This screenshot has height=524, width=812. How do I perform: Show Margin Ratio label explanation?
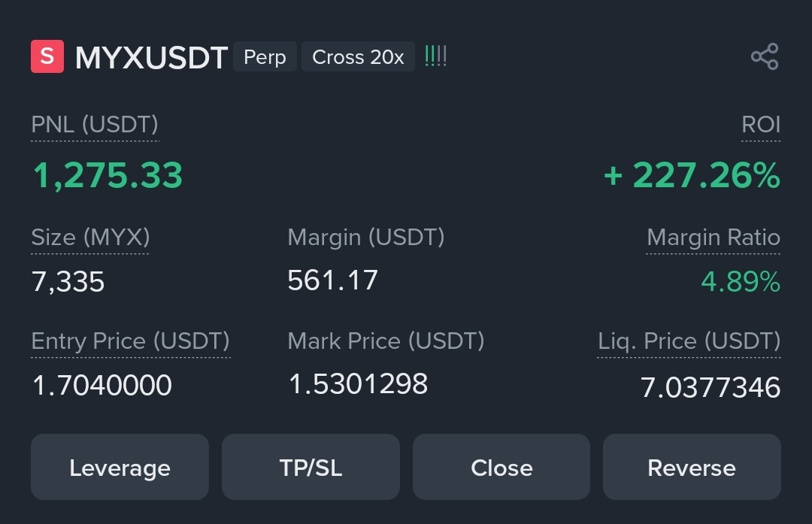713,238
